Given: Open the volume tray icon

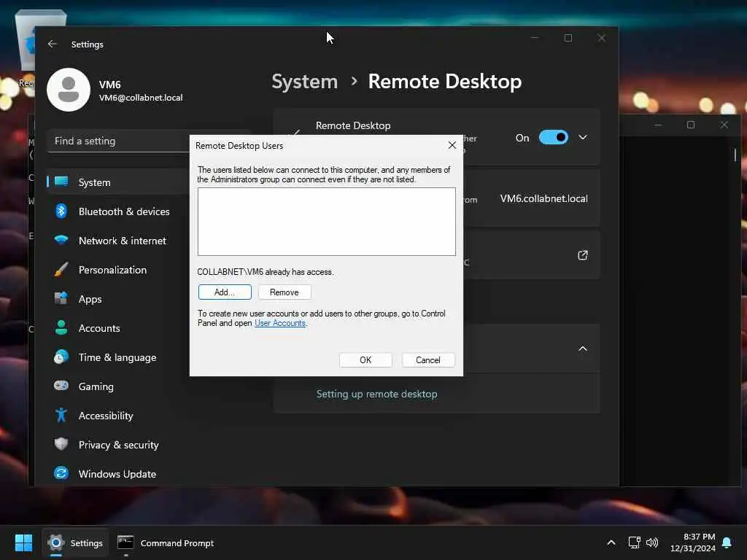Looking at the screenshot, I should 651,542.
